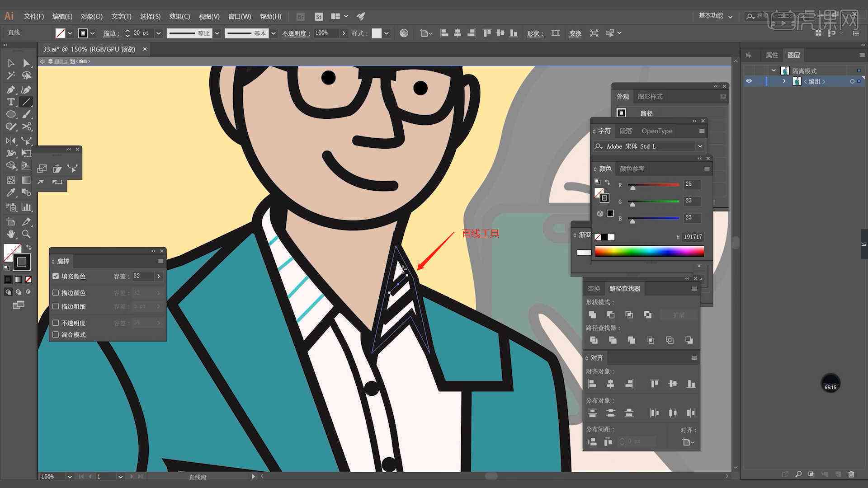Open 基本功能 workspace switcher
The height and width of the screenshot is (488, 868).
click(x=716, y=16)
